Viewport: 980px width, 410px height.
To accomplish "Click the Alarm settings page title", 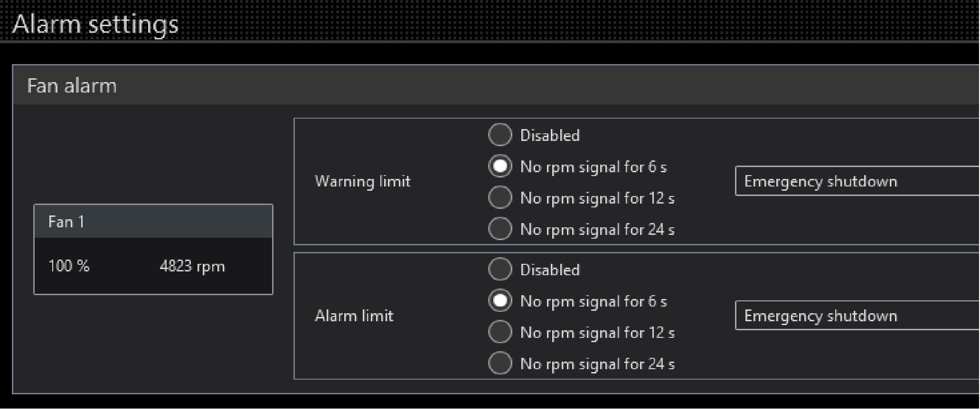I will 95,24.
